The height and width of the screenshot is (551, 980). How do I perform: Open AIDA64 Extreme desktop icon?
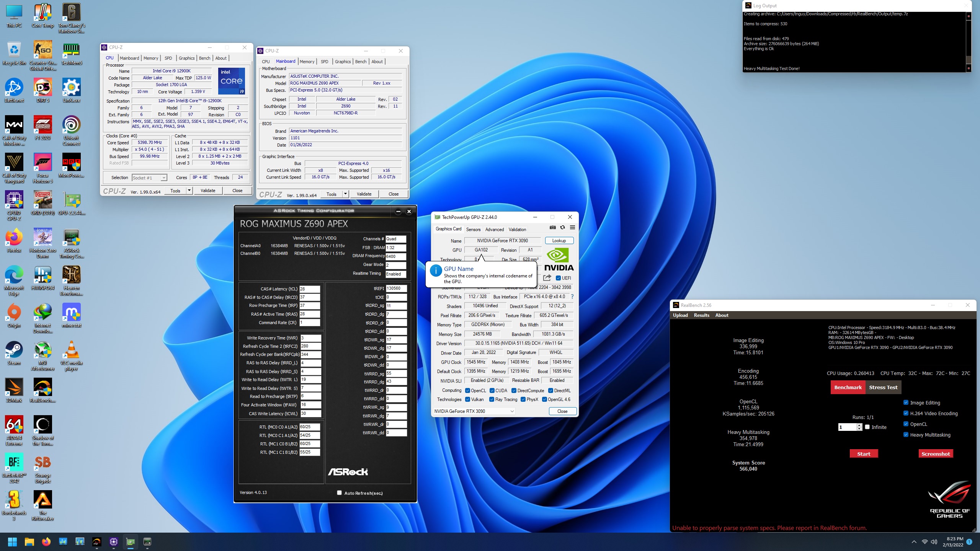[14, 430]
